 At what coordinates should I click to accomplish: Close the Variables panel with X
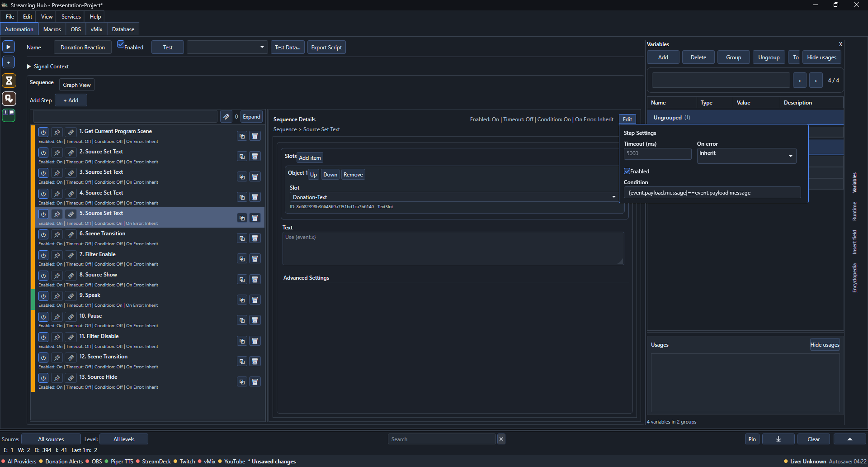[840, 44]
